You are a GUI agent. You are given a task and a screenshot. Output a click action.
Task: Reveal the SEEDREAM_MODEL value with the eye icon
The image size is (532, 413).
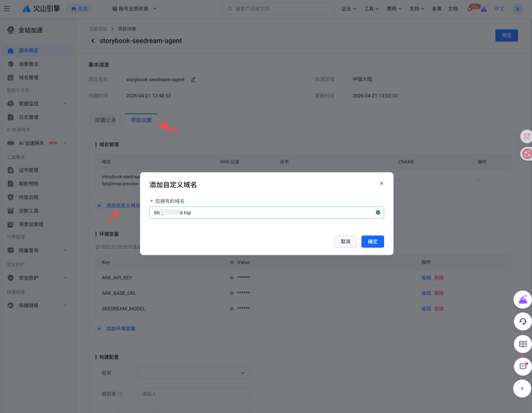click(232, 309)
